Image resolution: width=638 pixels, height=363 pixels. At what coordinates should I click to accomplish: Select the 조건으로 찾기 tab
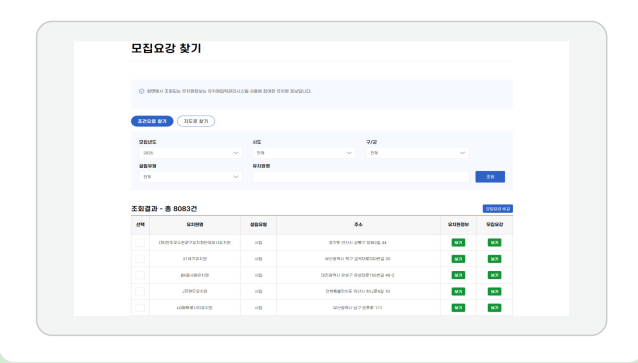point(152,121)
